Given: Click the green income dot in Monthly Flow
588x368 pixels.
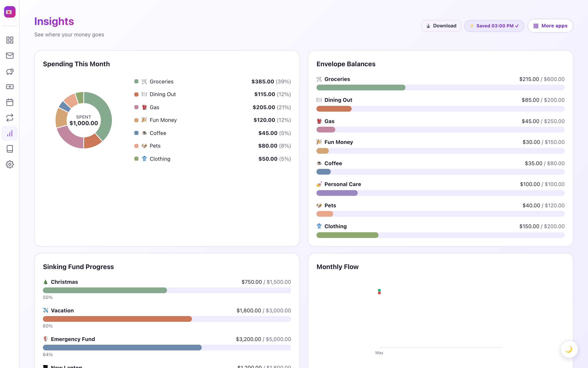Looking at the screenshot, I should click(379, 290).
